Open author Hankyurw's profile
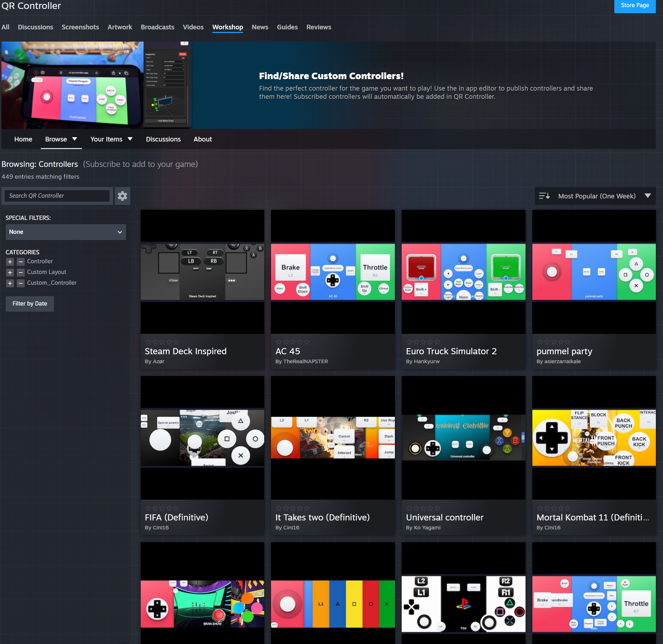The height and width of the screenshot is (644, 663). pos(427,362)
